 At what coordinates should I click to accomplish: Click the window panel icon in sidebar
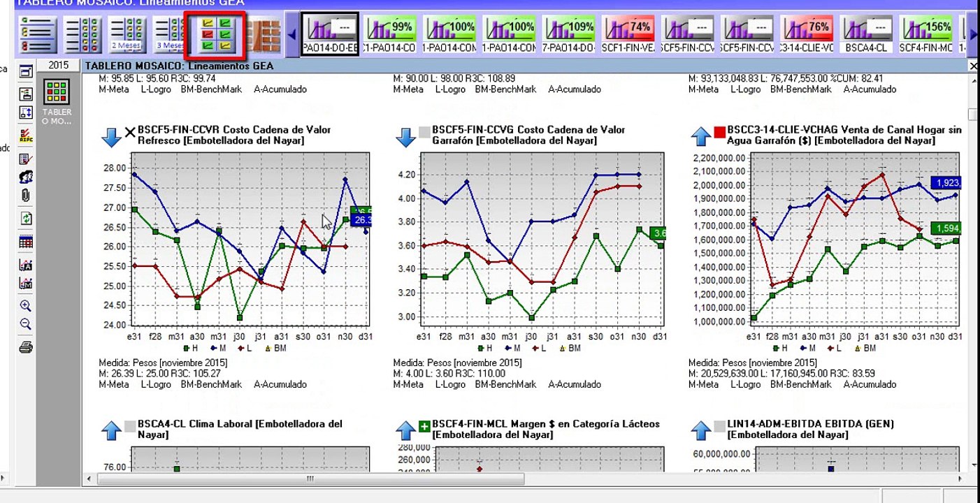26,72
